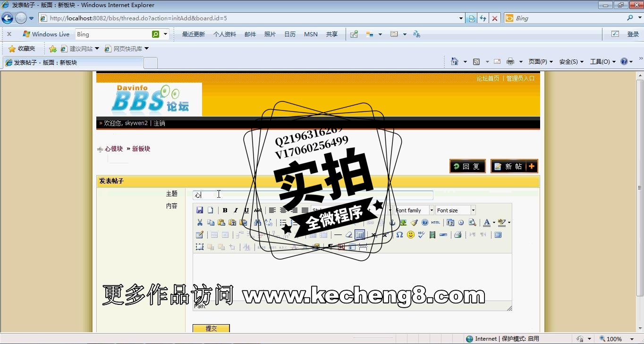
Task: Insert time with the clock icon
Action: (x=461, y=223)
